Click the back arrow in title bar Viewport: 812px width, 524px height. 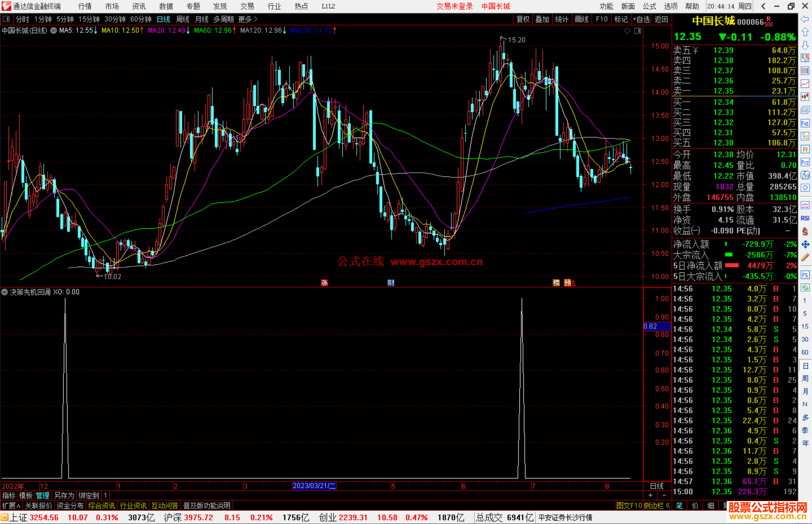pyautogui.click(x=763, y=6)
